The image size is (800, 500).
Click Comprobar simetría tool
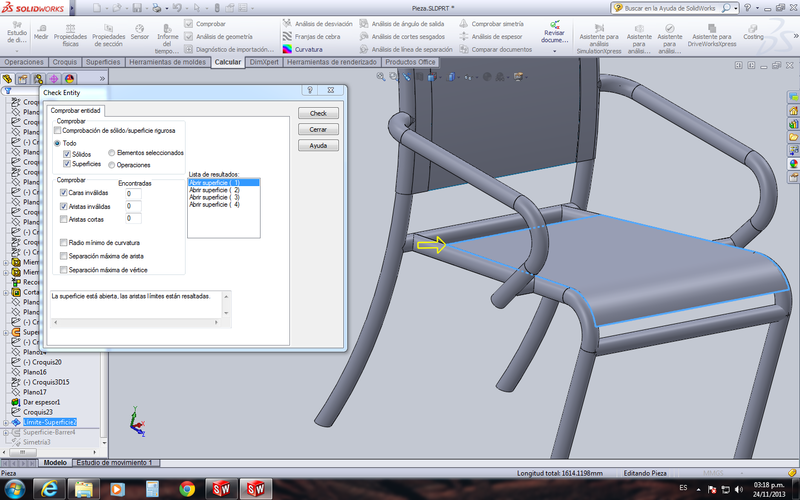[x=491, y=24]
